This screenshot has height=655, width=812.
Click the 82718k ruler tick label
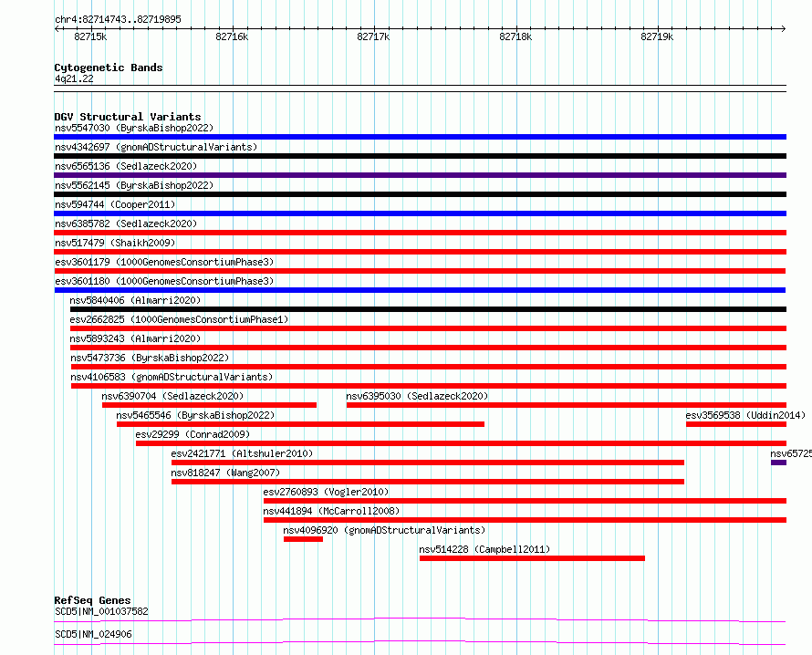click(x=515, y=36)
